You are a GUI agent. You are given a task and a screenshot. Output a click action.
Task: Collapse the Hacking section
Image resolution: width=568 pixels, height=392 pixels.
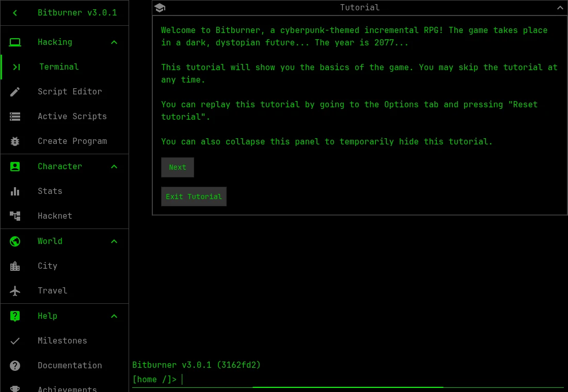point(114,42)
